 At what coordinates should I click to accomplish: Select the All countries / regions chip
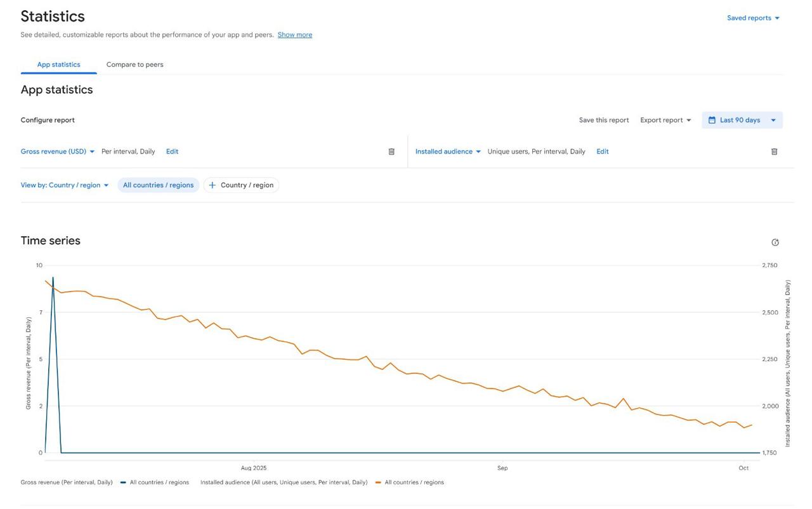click(x=158, y=185)
